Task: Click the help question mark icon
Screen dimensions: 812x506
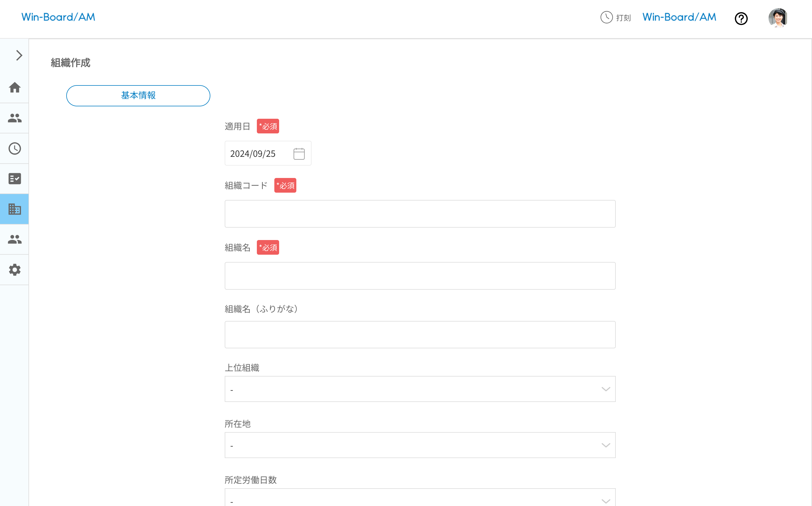Action: click(x=741, y=18)
